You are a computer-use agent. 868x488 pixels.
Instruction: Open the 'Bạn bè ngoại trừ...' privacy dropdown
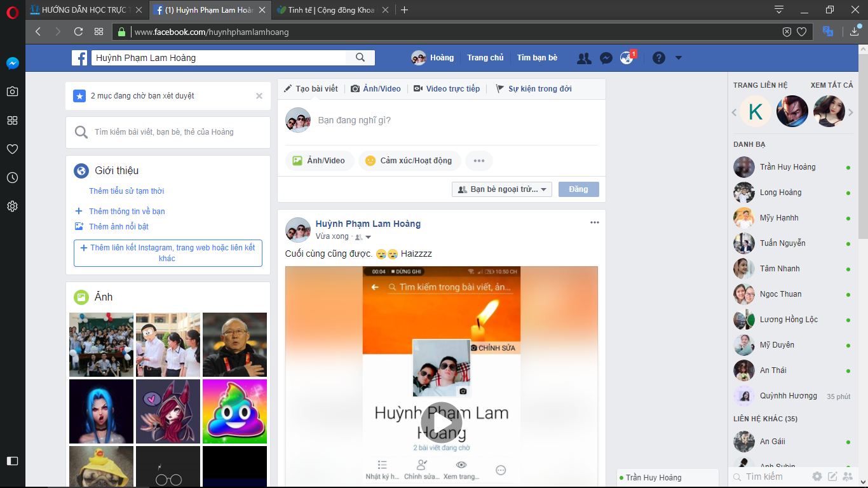point(501,189)
